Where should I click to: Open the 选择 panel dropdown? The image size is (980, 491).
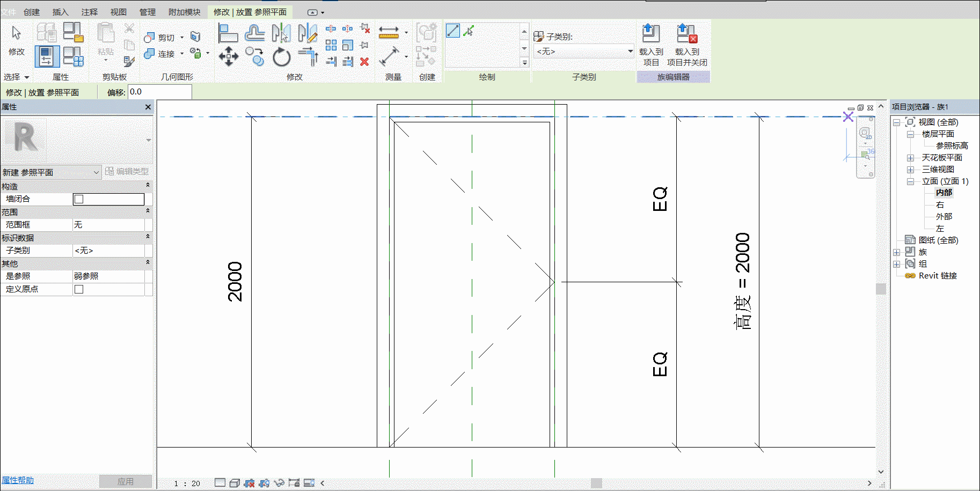[x=16, y=77]
